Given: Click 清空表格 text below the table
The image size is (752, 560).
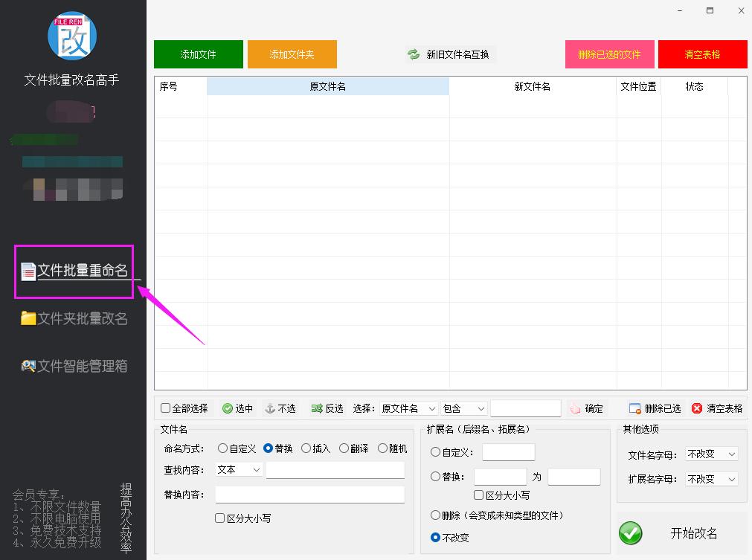Looking at the screenshot, I should [724, 408].
